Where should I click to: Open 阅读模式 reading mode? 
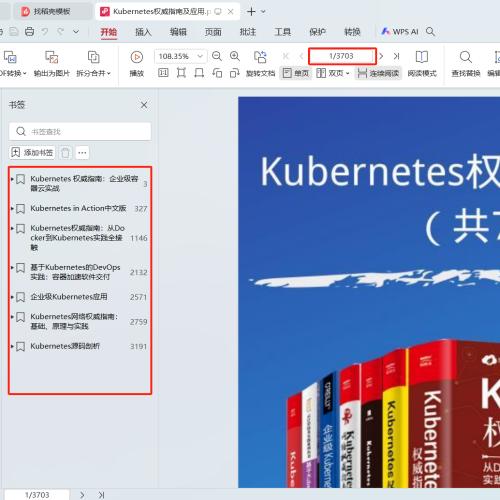coord(422,63)
